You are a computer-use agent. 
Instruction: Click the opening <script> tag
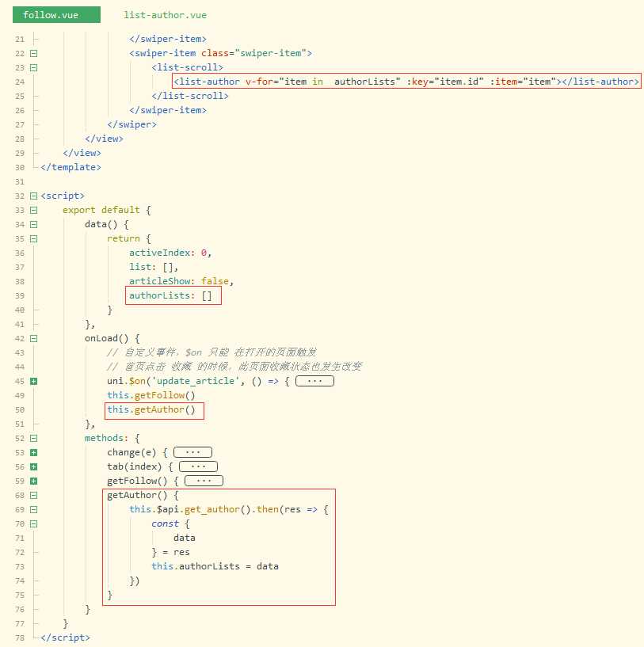click(x=63, y=196)
